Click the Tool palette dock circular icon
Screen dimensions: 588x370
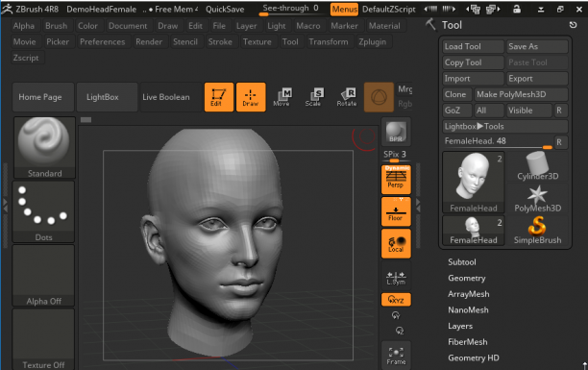(573, 25)
